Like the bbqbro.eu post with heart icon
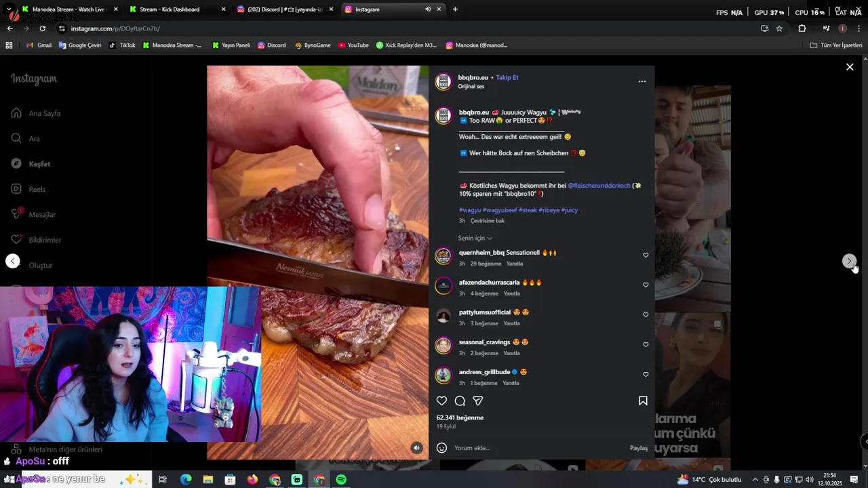The image size is (868, 488). [x=441, y=401]
